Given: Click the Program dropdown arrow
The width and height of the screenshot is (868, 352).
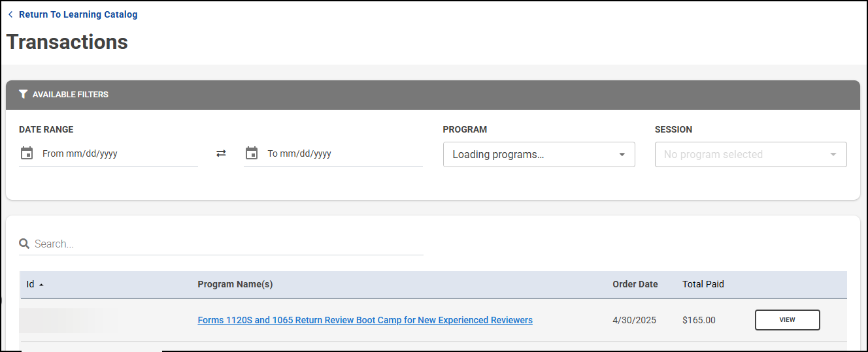Looking at the screenshot, I should point(622,155).
